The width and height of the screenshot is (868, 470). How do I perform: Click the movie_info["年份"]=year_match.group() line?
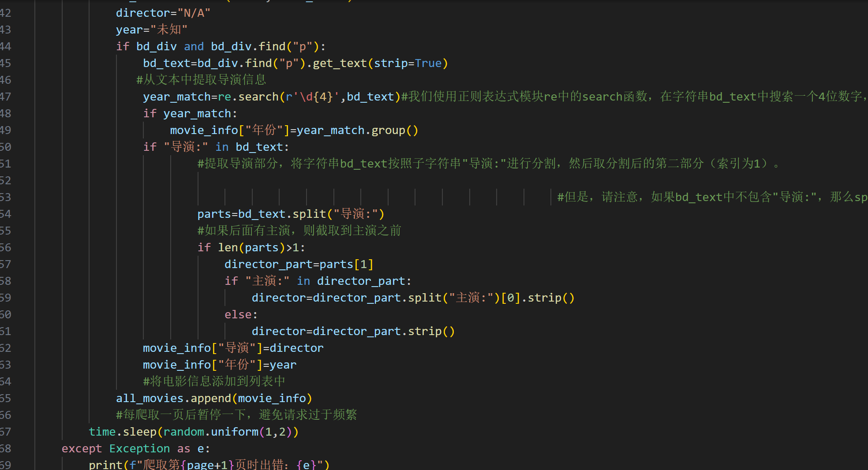click(x=294, y=131)
